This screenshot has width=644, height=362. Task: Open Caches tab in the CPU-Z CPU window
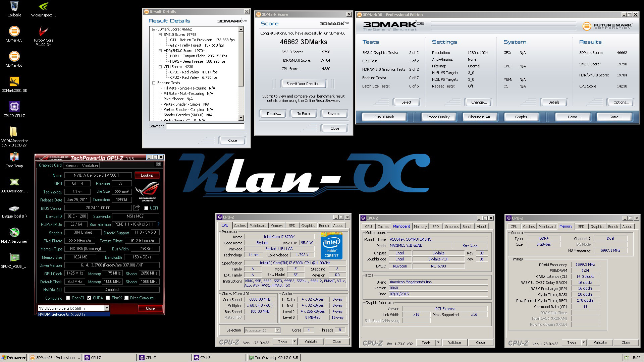(x=240, y=226)
